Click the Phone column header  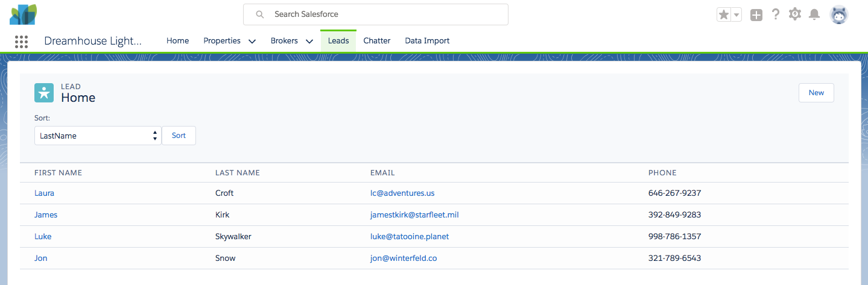pos(662,173)
